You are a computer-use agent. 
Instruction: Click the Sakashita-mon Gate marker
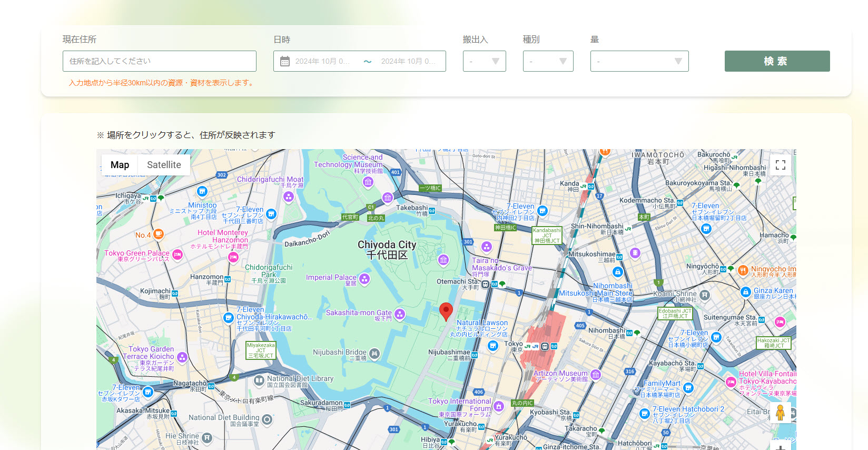(400, 314)
